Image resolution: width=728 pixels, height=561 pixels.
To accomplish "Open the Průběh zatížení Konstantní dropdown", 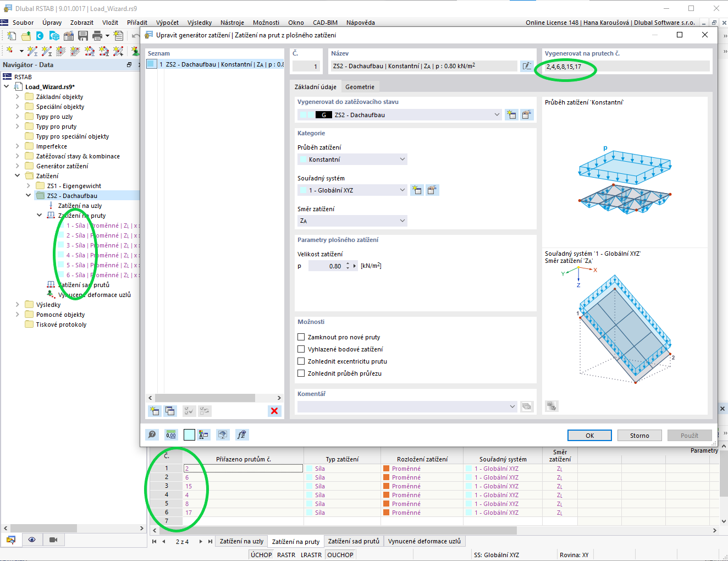I will (x=352, y=159).
